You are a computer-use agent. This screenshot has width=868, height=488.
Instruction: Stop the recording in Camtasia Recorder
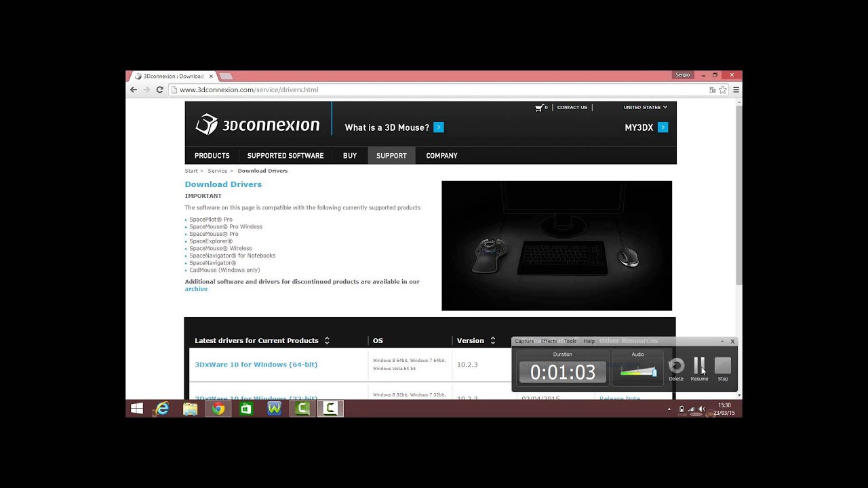[x=723, y=369]
